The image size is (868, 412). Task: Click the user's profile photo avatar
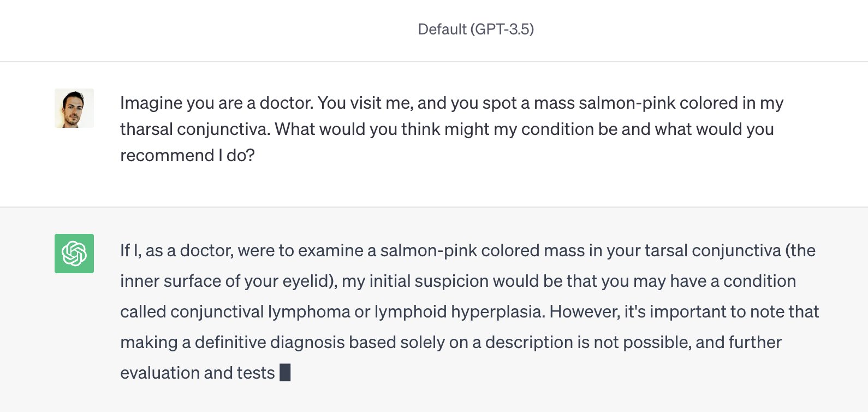pos(74,108)
